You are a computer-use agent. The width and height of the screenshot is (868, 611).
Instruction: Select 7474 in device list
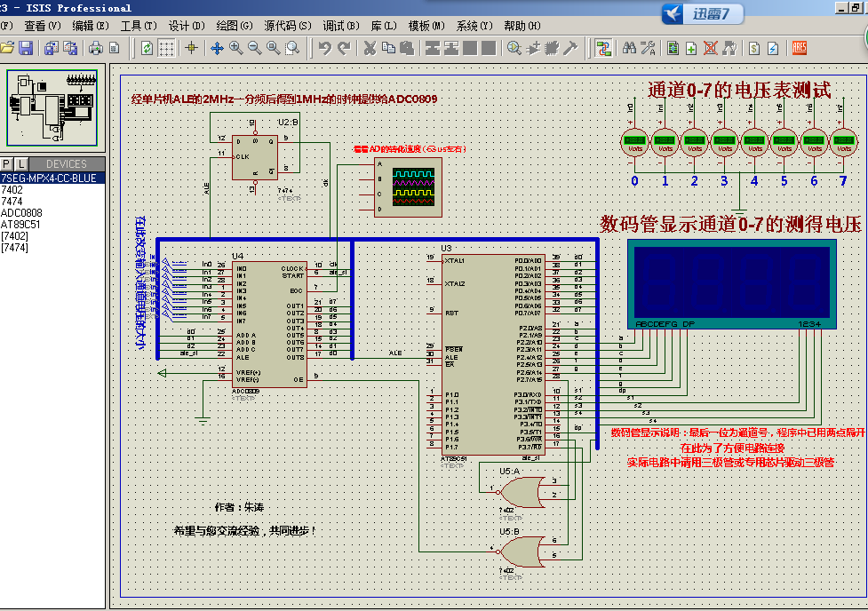coord(52,202)
